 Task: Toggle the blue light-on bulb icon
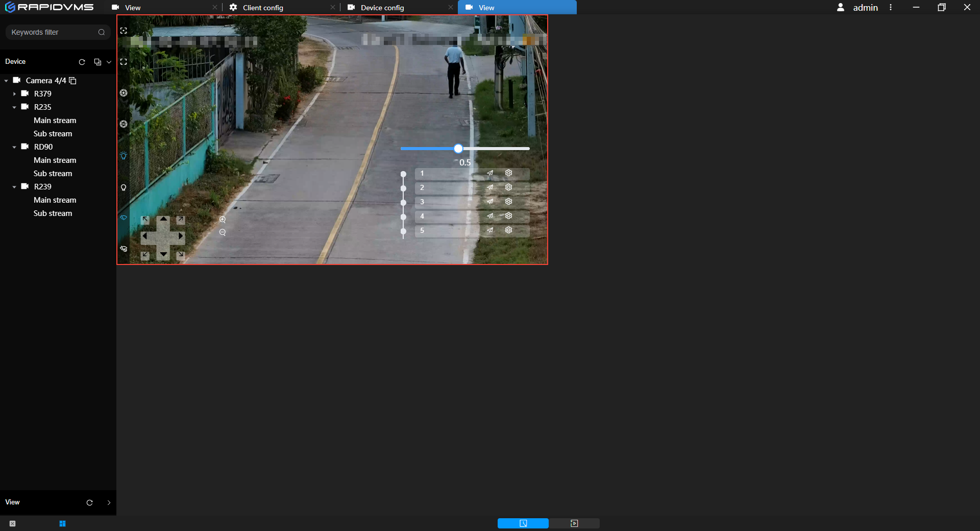(124, 156)
